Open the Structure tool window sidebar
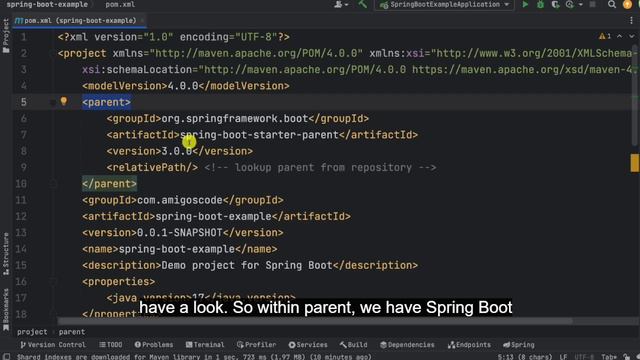The height and width of the screenshot is (360, 640). tap(6, 253)
